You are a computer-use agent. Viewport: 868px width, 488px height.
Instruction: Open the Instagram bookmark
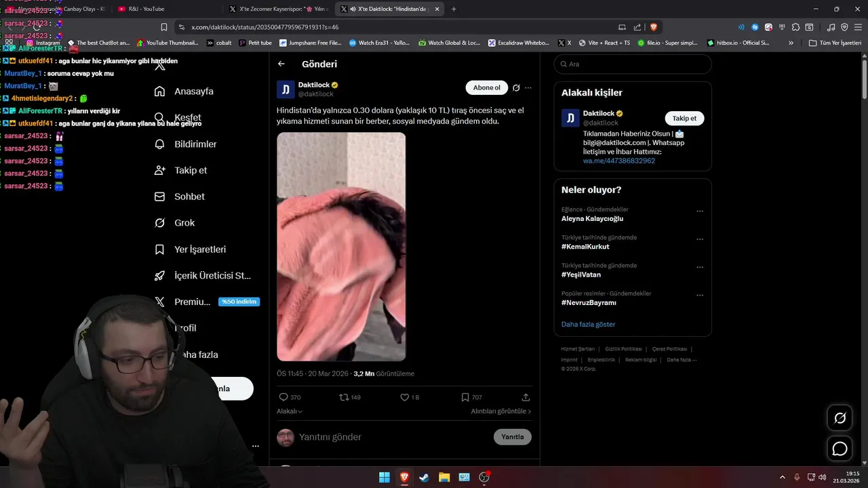tap(43, 43)
